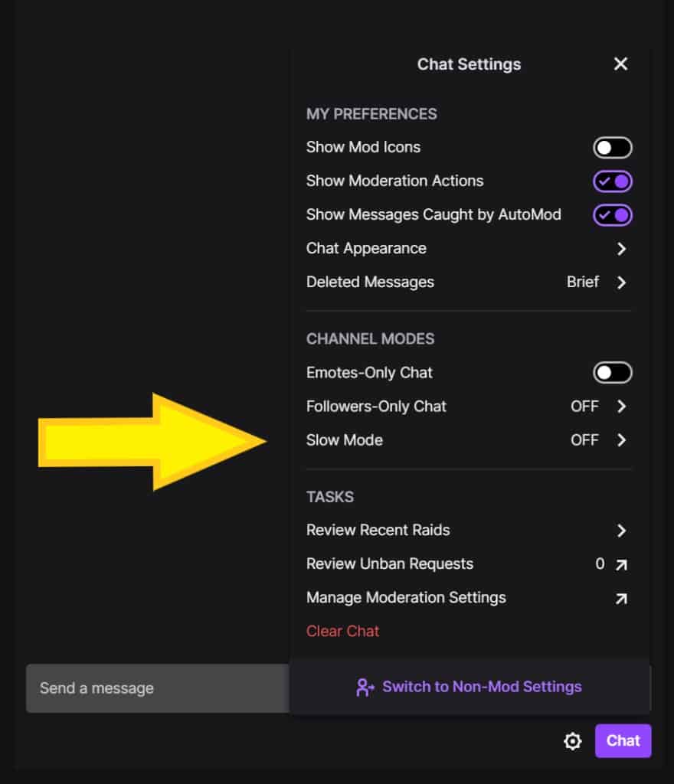Turn off Show Messages Caught by AutoMod
Screen dimensions: 674x784
pos(613,215)
